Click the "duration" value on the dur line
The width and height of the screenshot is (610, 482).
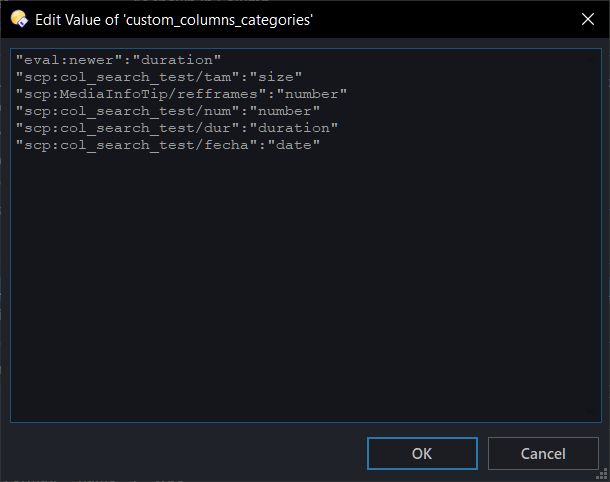coord(294,128)
